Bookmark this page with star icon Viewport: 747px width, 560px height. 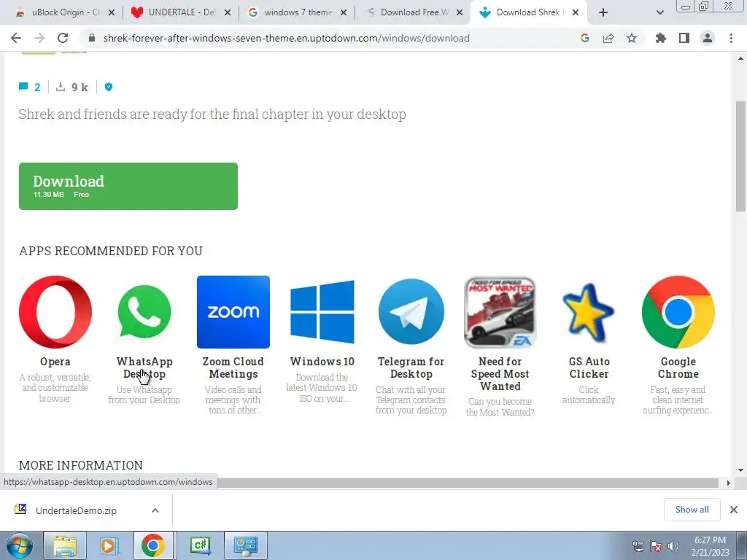click(x=632, y=38)
